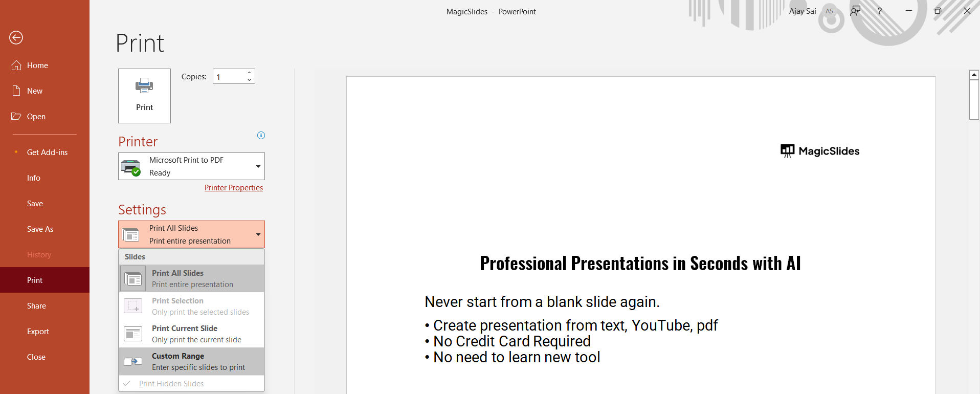
Task: Click the printer icon on Print button
Action: [x=144, y=86]
